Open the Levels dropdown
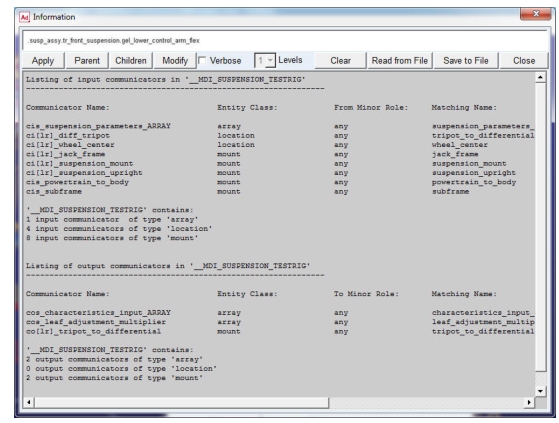This screenshot has height=423, width=559. (270, 61)
